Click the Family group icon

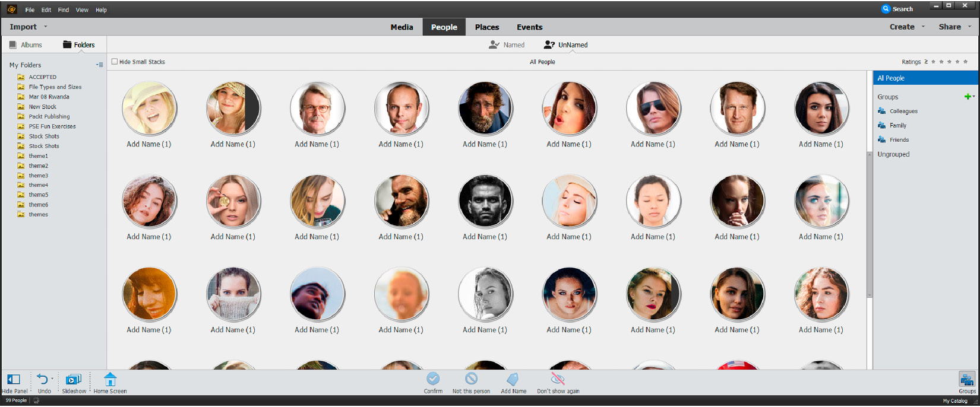pos(882,125)
